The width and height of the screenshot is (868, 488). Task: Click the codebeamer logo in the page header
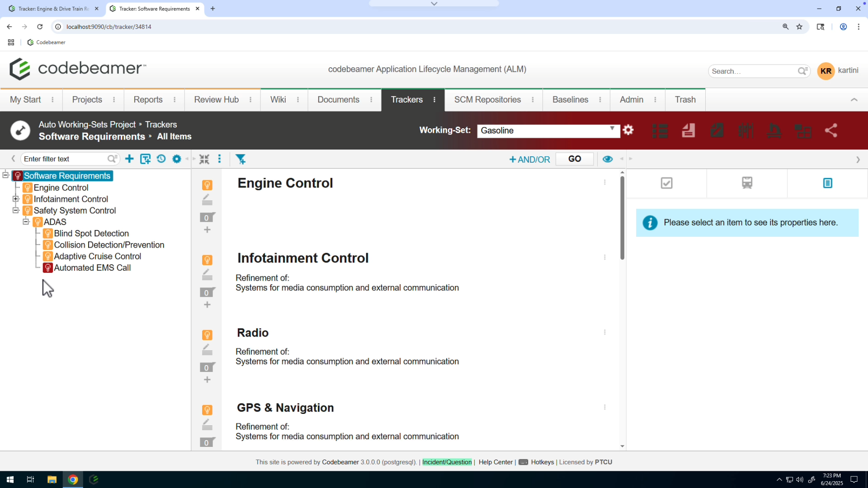(77, 69)
